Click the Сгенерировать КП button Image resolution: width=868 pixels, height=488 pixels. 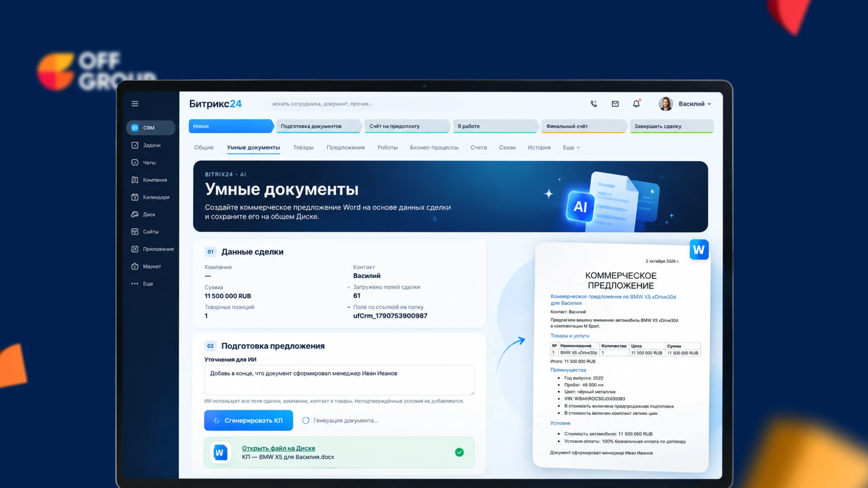[249, 421]
